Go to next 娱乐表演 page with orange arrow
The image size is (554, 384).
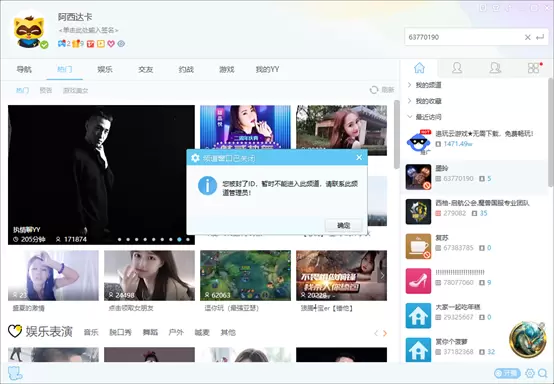tap(385, 333)
